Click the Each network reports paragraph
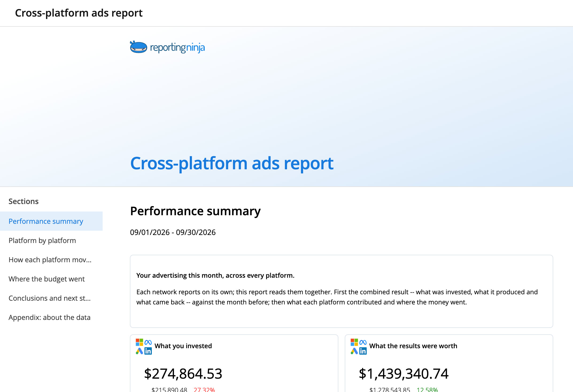This screenshot has height=392, width=573. pos(337,297)
